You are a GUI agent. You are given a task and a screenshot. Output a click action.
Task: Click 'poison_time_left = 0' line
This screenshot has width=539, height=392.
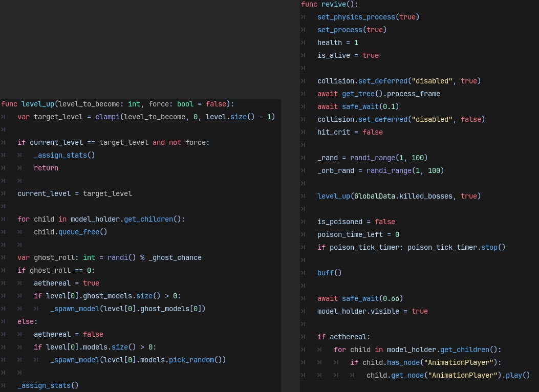pos(358,234)
